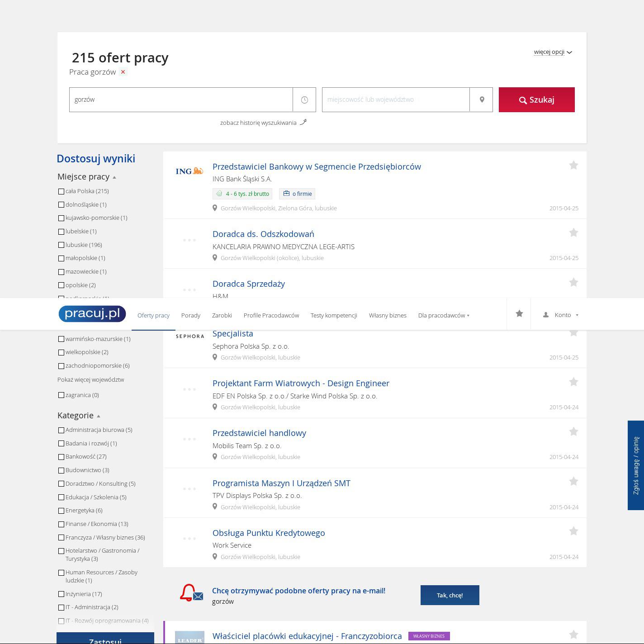
Task: Click the Sephora logo
Action: (x=190, y=336)
